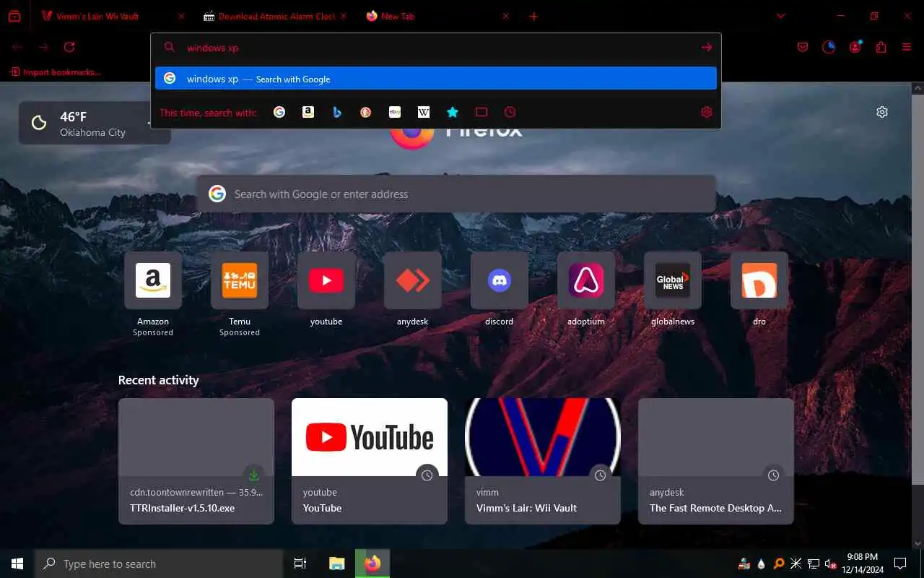The width and height of the screenshot is (924, 578).
Task: Reload the current page
Action: 69,47
